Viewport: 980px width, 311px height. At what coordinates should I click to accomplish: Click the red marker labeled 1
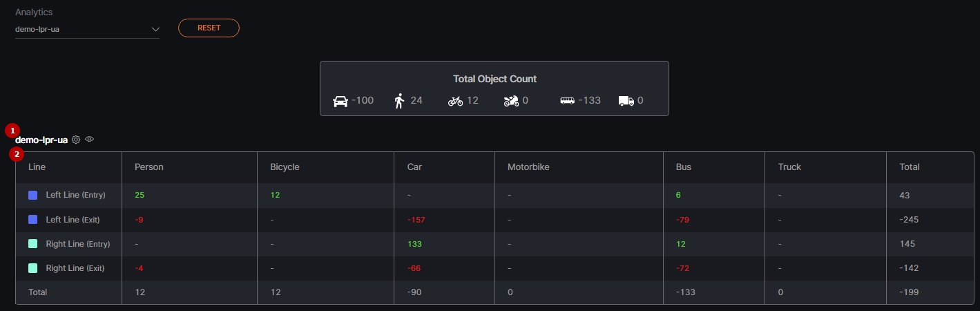point(12,130)
